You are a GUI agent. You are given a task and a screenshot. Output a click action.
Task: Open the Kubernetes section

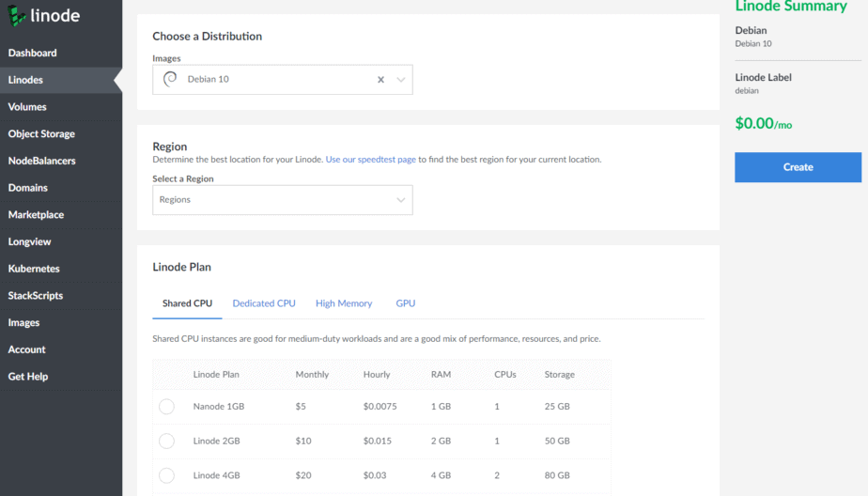click(34, 269)
